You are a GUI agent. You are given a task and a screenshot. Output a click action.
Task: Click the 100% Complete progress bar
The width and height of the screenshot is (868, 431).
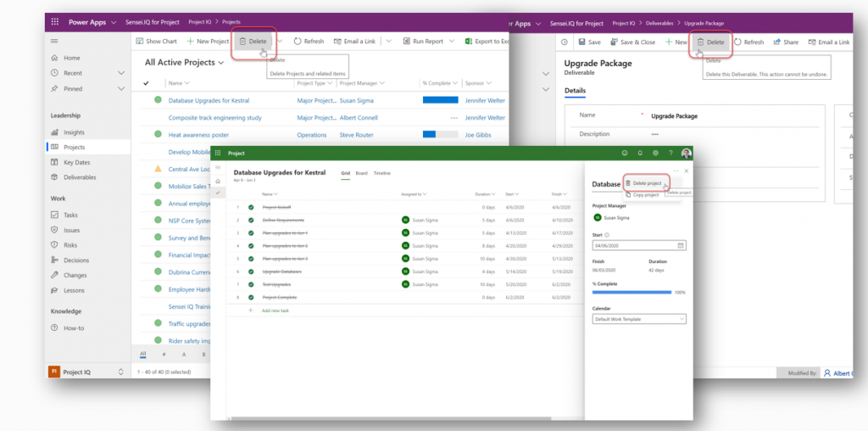tap(632, 292)
